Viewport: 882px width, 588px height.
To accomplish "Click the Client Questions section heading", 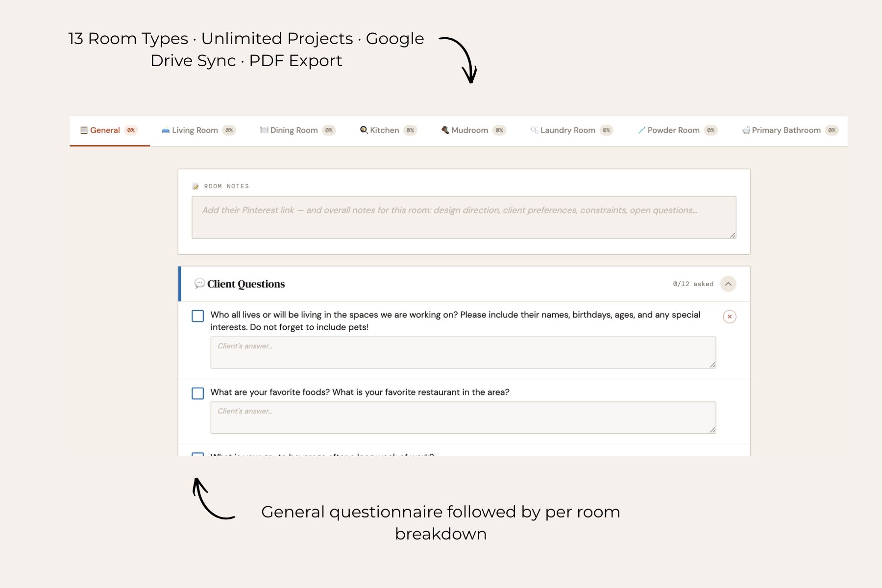I will (246, 284).
